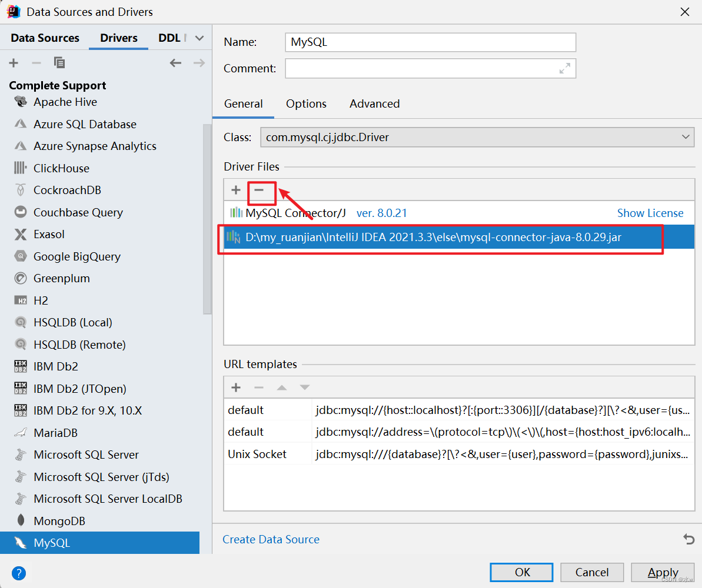This screenshot has height=588, width=702.
Task: Click the add driver plus icon
Action: pos(13,62)
